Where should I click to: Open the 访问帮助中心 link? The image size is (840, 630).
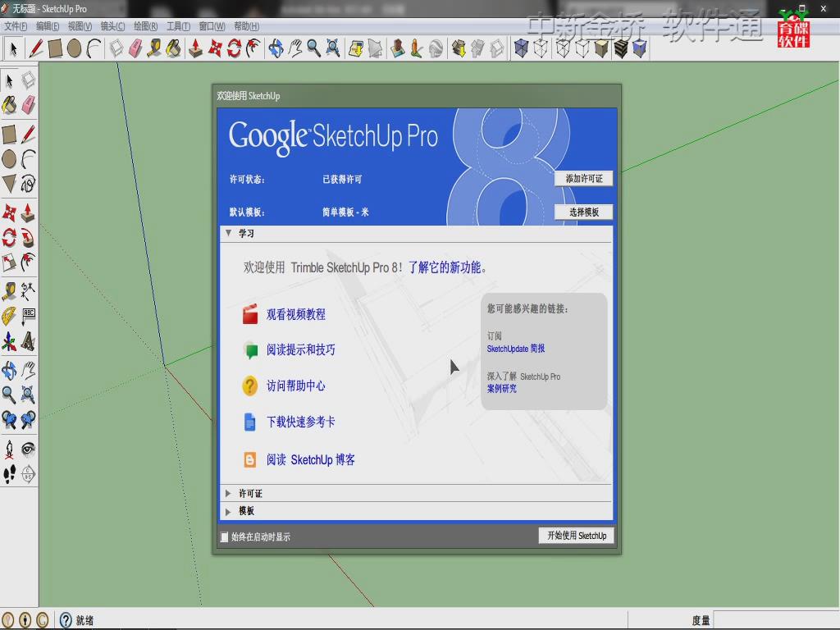[x=296, y=386]
